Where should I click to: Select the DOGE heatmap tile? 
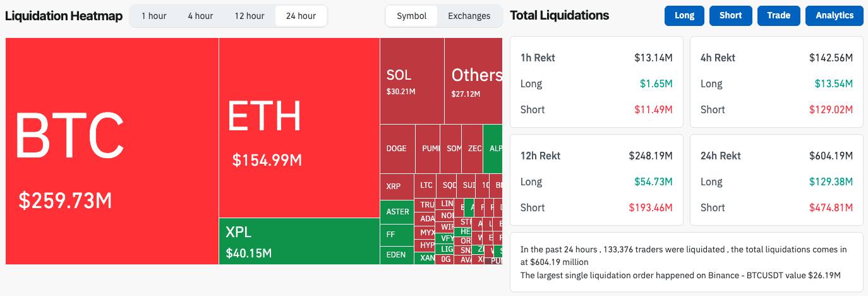click(397, 149)
